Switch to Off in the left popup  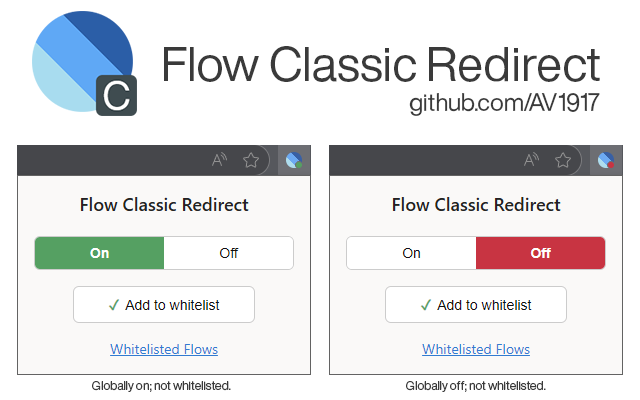pos(229,253)
